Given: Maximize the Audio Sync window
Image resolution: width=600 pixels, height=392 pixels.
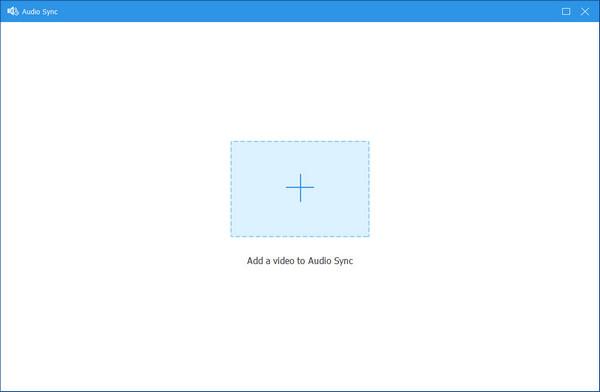Looking at the screenshot, I should [x=566, y=11].
